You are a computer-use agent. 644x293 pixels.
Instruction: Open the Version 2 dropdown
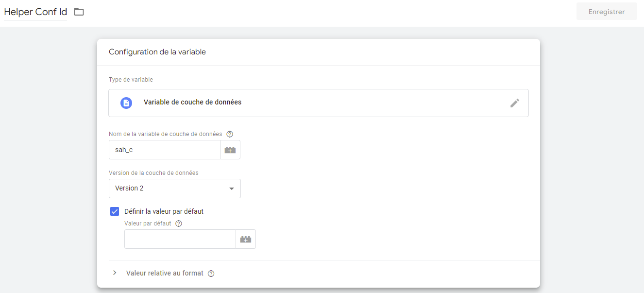pyautogui.click(x=174, y=189)
